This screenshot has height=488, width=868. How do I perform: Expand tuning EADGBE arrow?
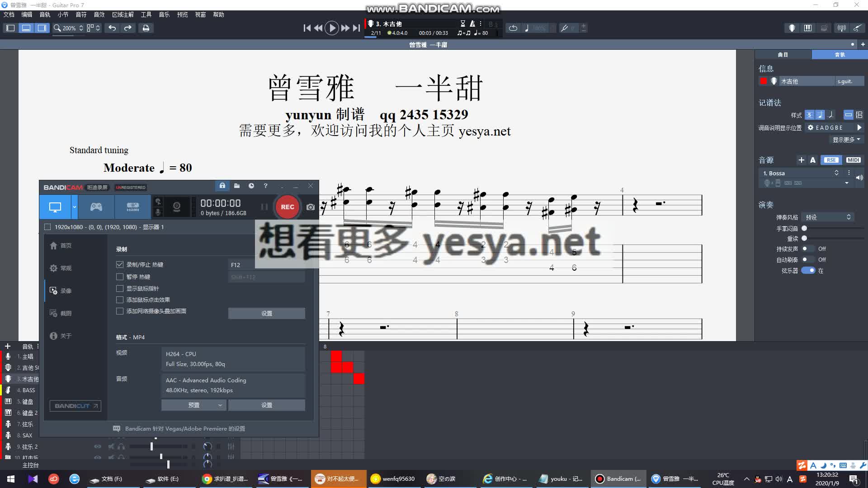pos(859,127)
